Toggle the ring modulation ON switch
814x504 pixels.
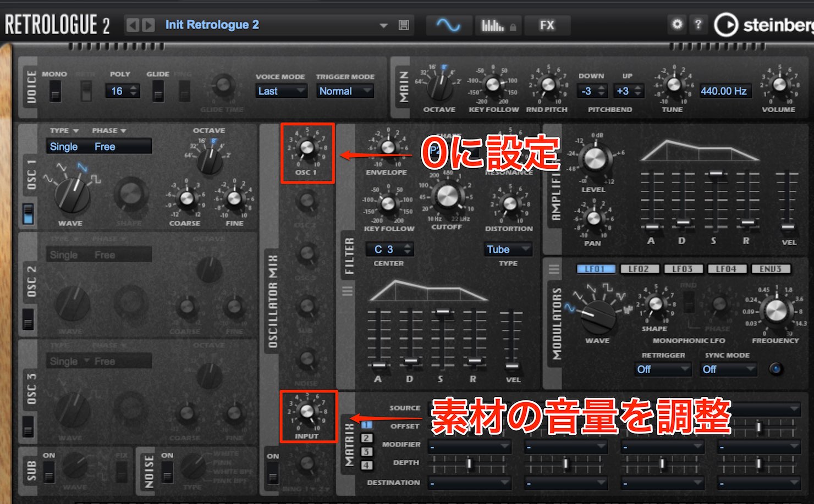(x=273, y=473)
